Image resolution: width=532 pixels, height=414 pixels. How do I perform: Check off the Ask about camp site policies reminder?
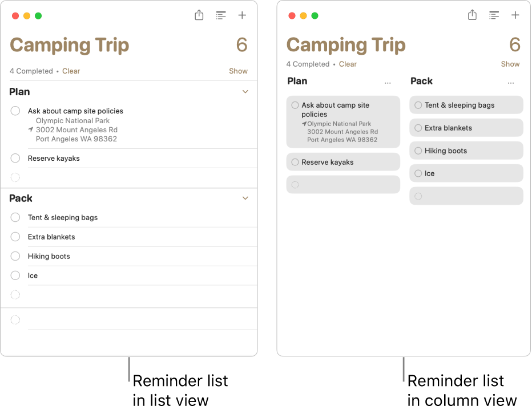[15, 111]
